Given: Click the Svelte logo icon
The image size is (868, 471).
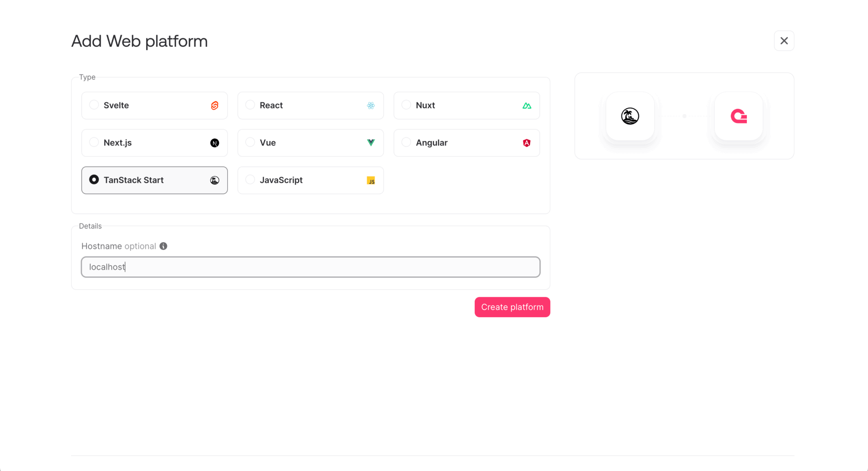Looking at the screenshot, I should tap(215, 106).
